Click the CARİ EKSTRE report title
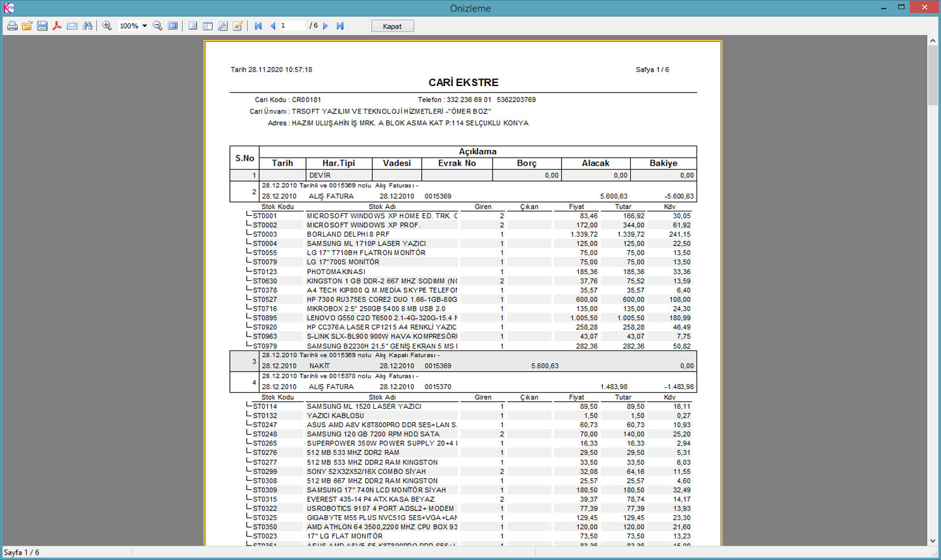The image size is (941, 560). [x=464, y=82]
